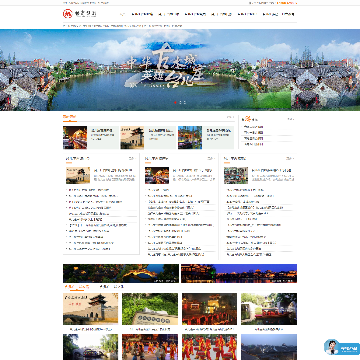This screenshot has height=360, width=360.
Task: Open gallery photo of dancers performing at night
Action: [150, 347]
